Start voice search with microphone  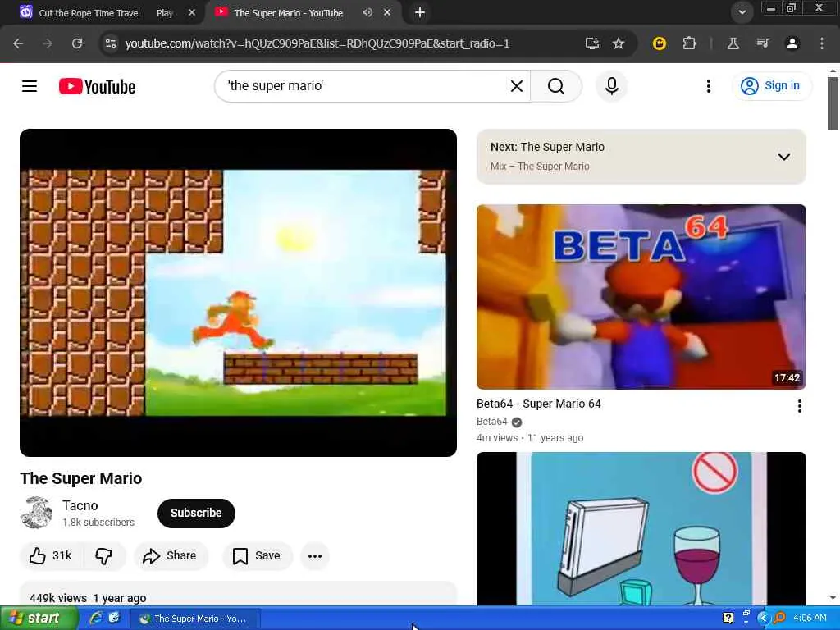pyautogui.click(x=612, y=86)
